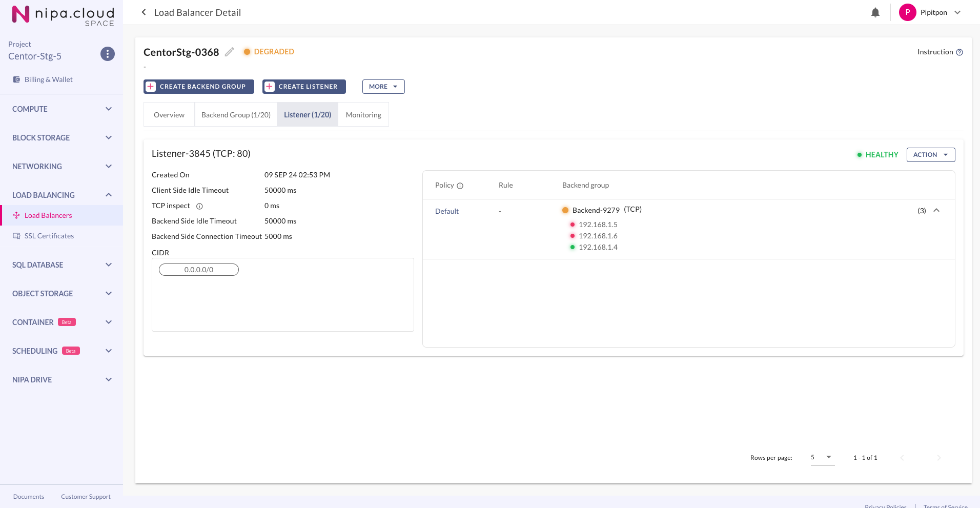Open the listener ACTION dropdown

click(x=931, y=155)
